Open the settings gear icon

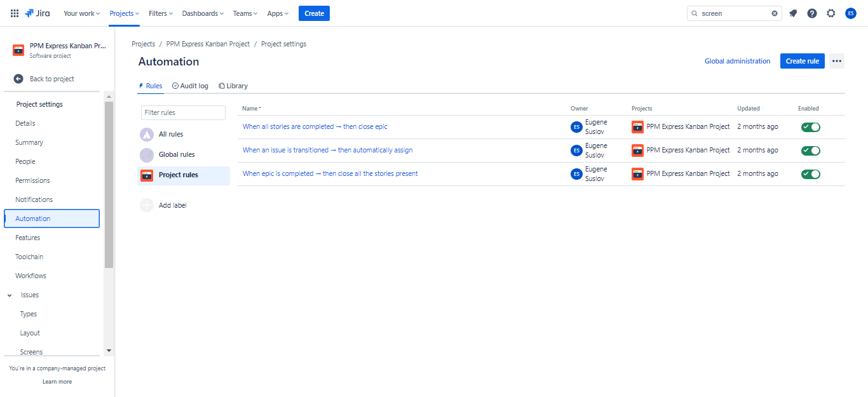[x=831, y=13]
